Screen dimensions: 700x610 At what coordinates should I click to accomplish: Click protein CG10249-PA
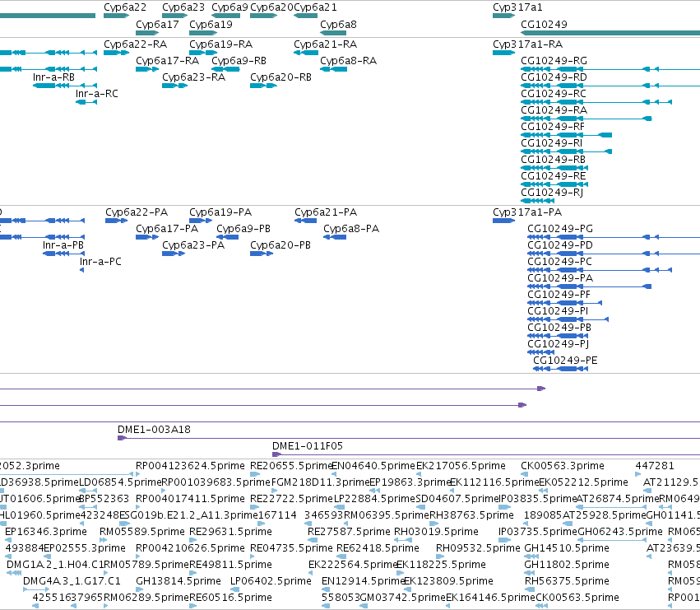click(x=589, y=287)
